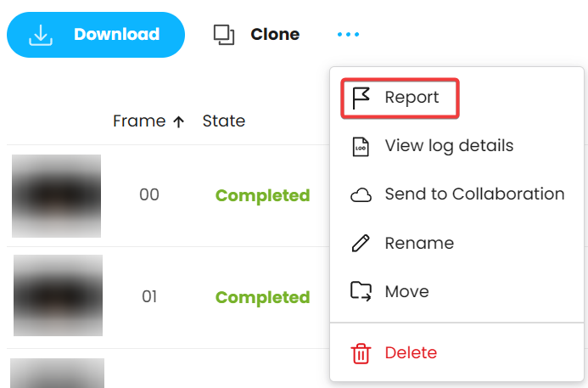Select Send to Collaboration option

(x=474, y=194)
